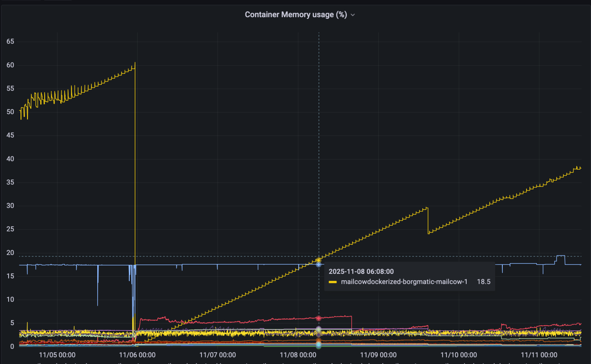The width and height of the screenshot is (591, 364).
Task: Open the Container Memory usage panel dropdown menu
Action: tap(352, 14)
